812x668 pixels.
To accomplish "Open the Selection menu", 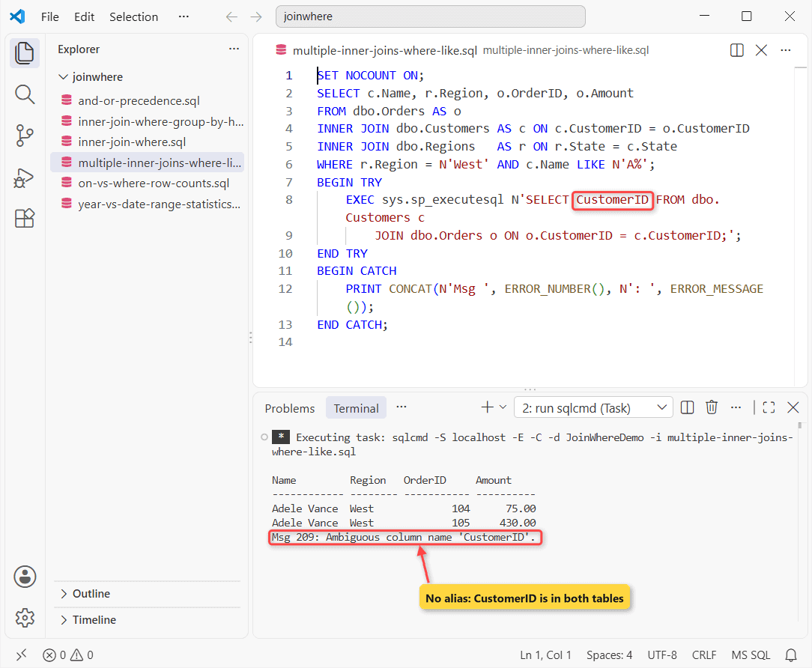I will pyautogui.click(x=133, y=17).
